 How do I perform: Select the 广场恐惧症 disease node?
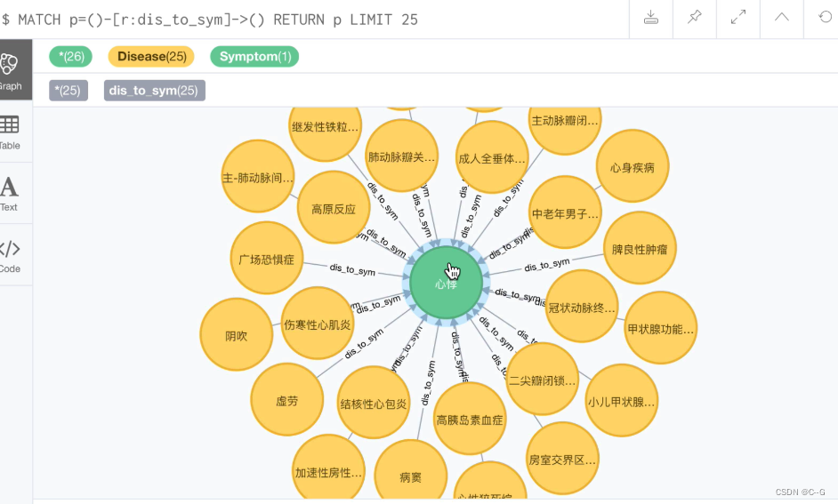267,259
